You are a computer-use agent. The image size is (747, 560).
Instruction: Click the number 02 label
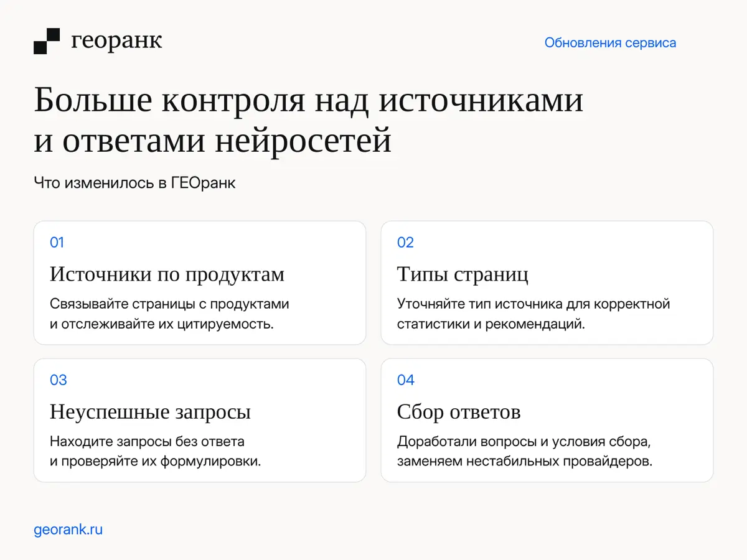coord(405,243)
